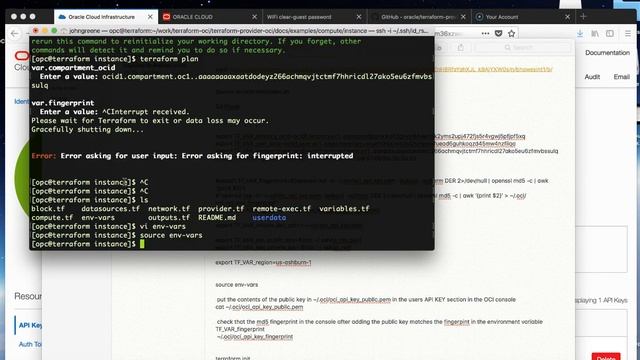Screen dimensions: 640x360
Task: Open the Firefox downloads arrow icon
Action: tap(580, 33)
